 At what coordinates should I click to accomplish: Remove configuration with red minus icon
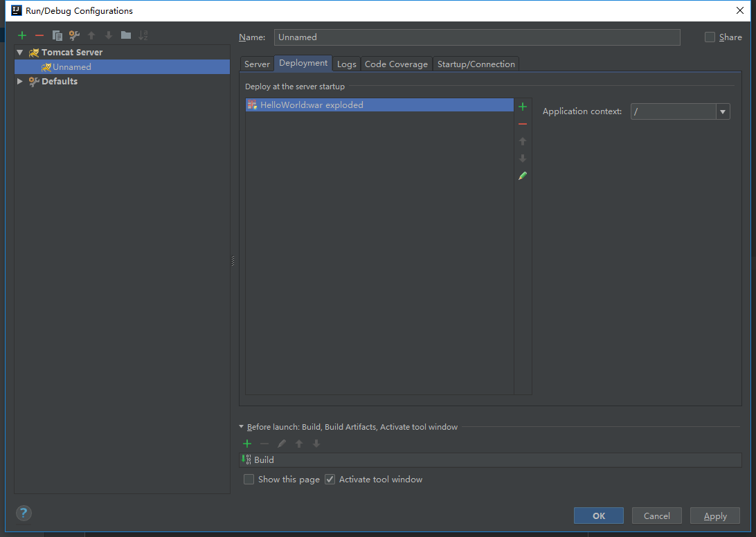pyautogui.click(x=39, y=35)
